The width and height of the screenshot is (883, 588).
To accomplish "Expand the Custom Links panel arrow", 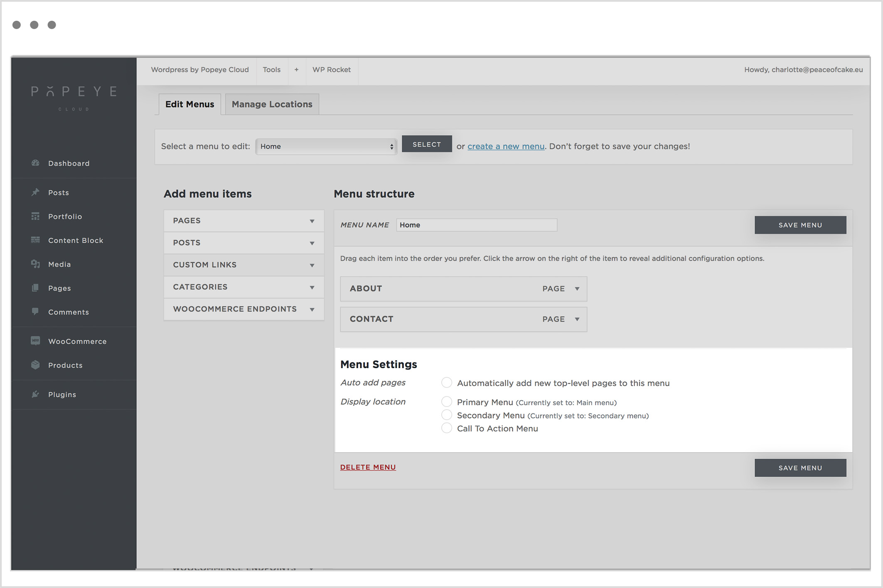I will coord(312,265).
